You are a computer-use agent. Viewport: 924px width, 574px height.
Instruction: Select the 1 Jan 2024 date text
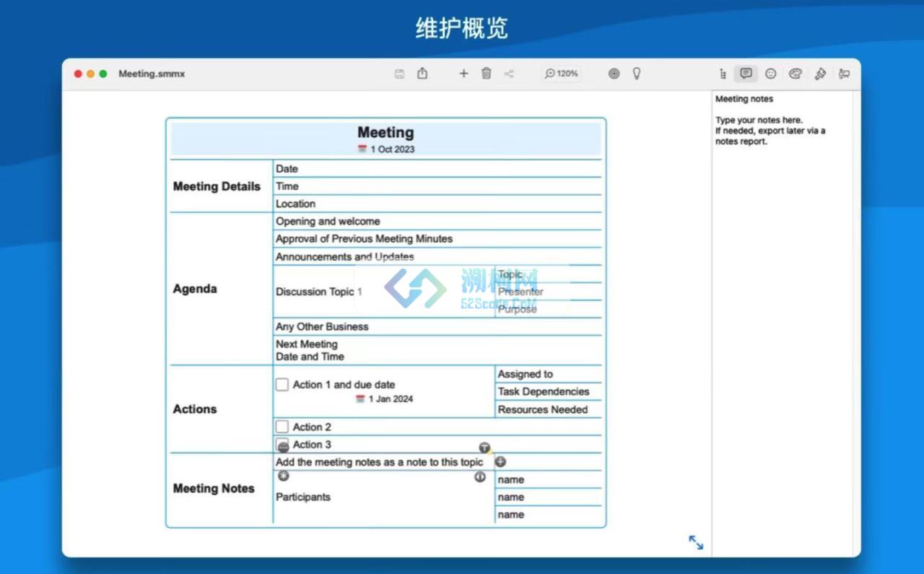391,399
